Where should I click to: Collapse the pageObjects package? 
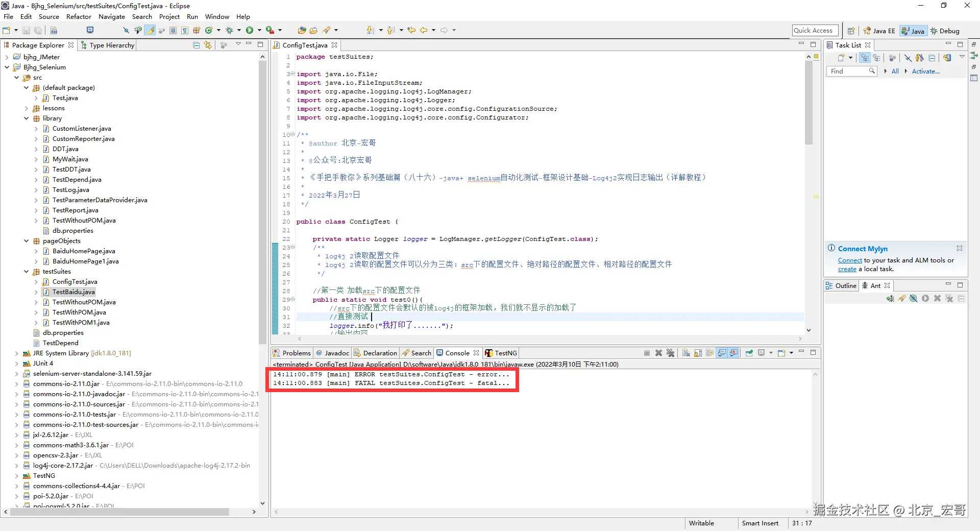pos(26,241)
